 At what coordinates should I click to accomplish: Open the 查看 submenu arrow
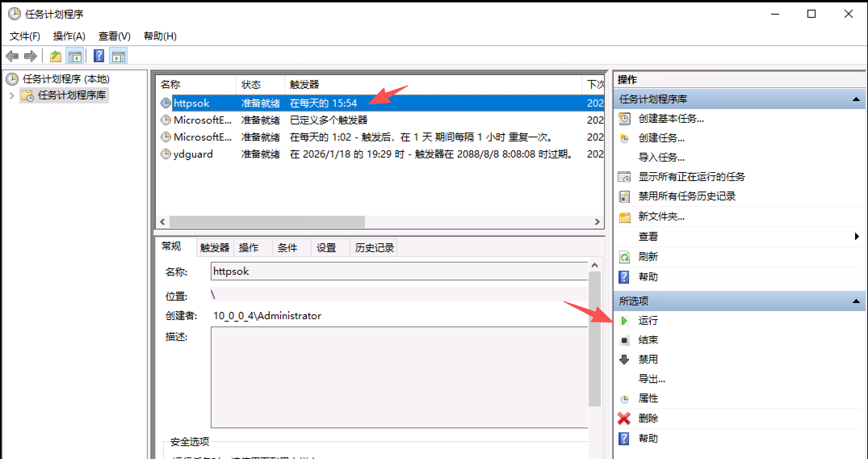[x=857, y=237]
